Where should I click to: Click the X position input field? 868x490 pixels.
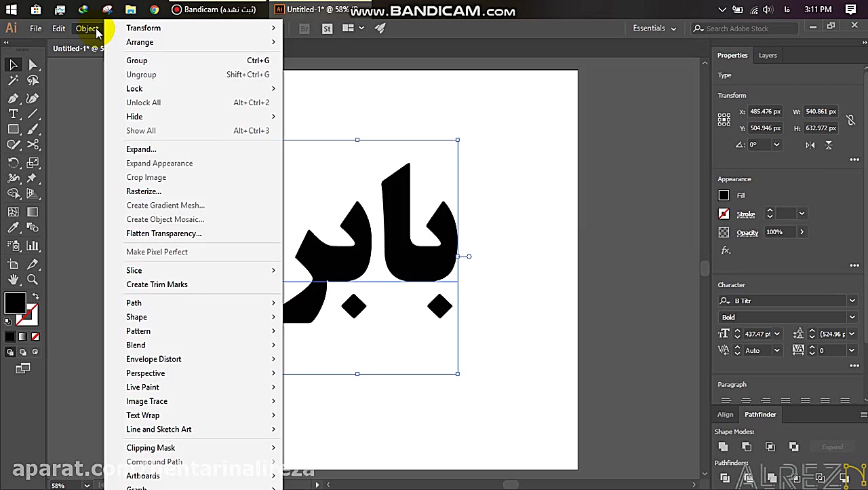(x=766, y=111)
